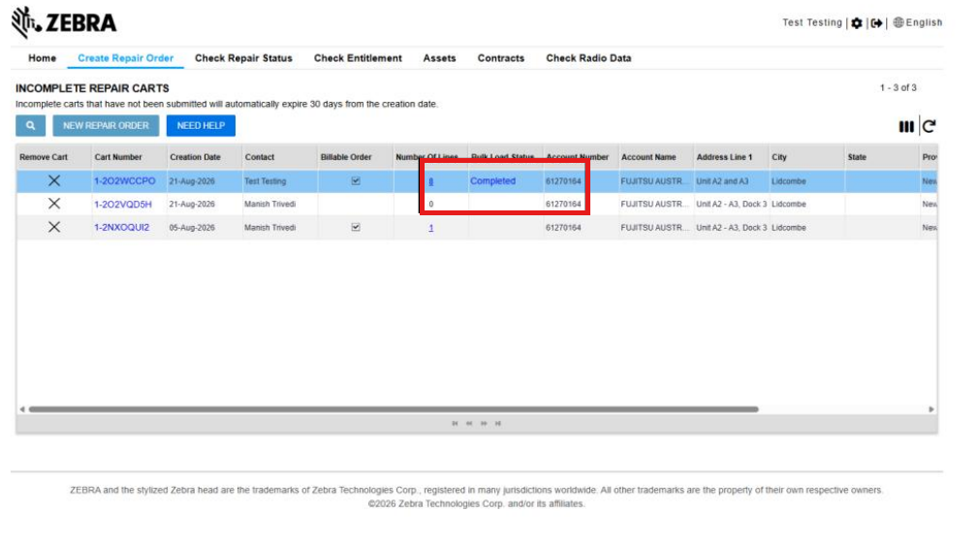
Task: Click the NEW REPAIR ORDER button
Action: (x=106, y=126)
